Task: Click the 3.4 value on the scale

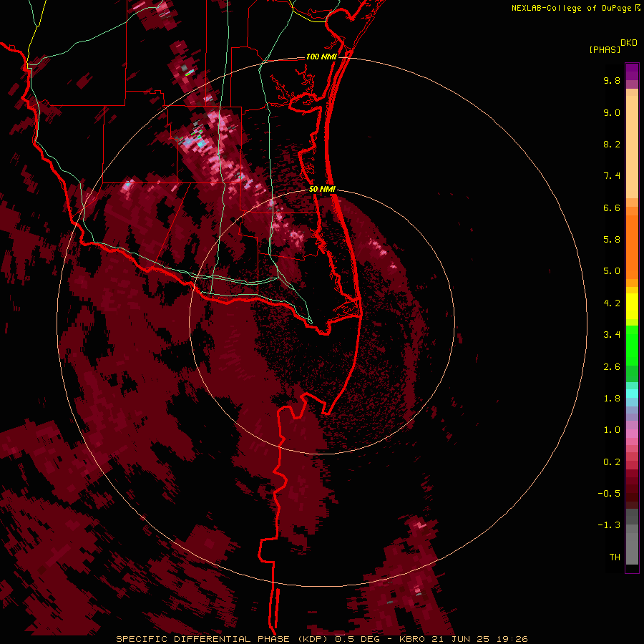Action: coord(612,335)
